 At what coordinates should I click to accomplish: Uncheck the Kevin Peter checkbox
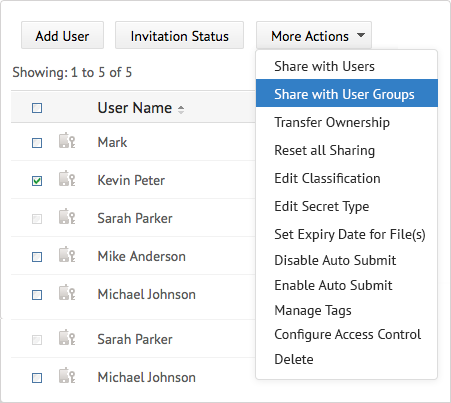tap(37, 181)
